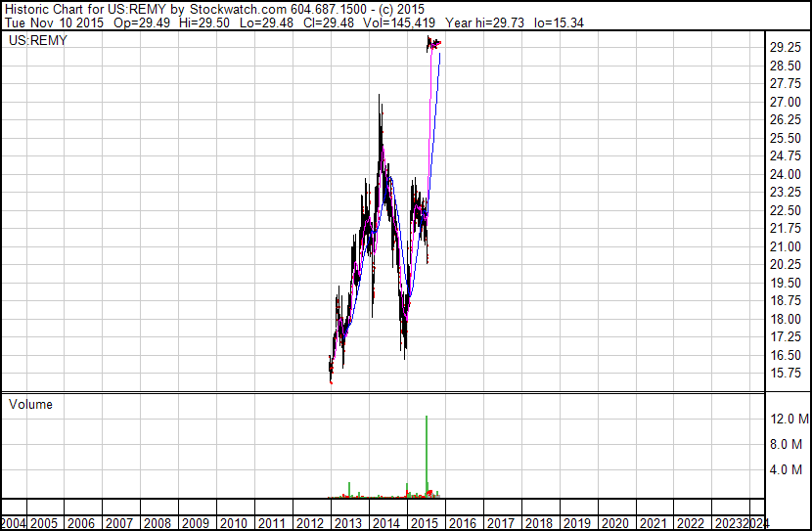This screenshot has width=812, height=531.
Task: Click the 2018 year label on the axis
Action: [x=539, y=523]
